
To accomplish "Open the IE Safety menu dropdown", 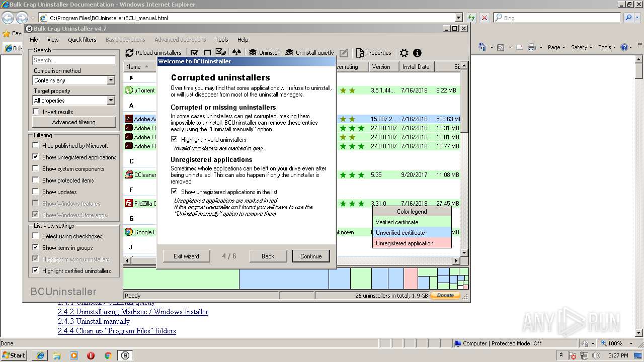I will [582, 47].
